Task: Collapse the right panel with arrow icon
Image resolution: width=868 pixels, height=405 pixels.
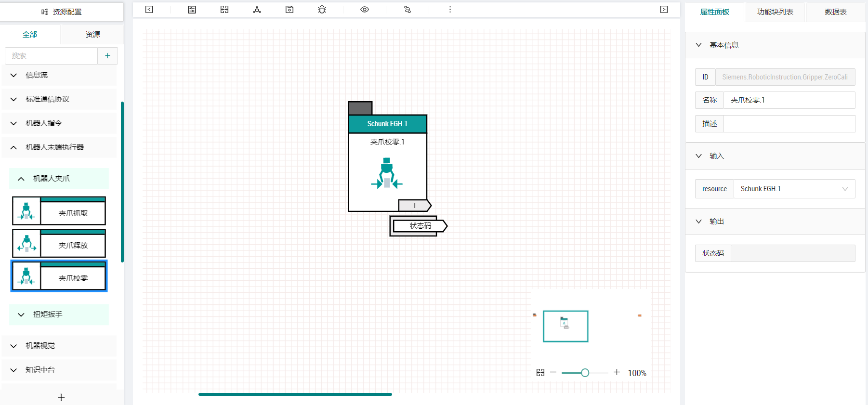Action: (x=664, y=10)
